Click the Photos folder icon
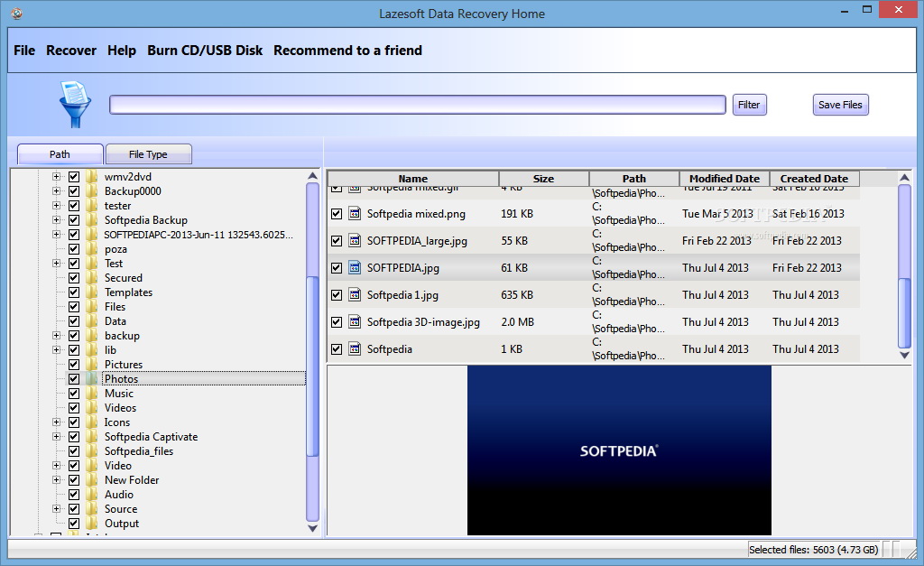This screenshot has height=566, width=924. click(x=91, y=379)
